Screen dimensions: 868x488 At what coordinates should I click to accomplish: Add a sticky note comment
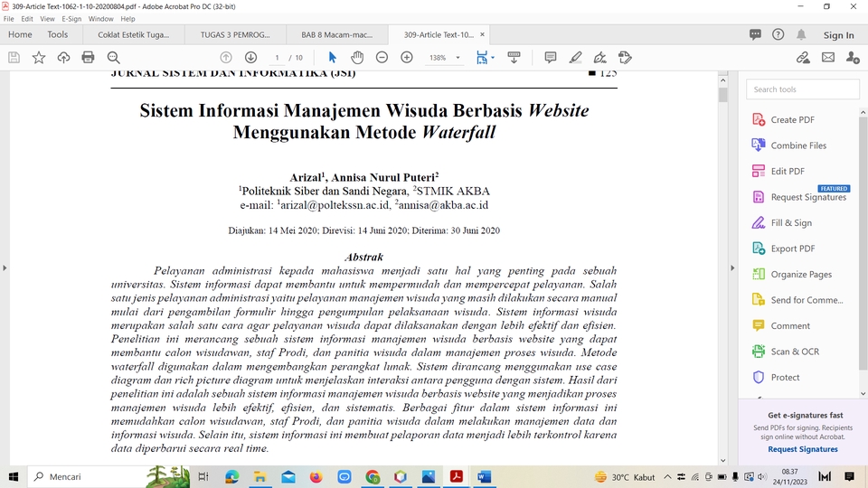pos(551,58)
